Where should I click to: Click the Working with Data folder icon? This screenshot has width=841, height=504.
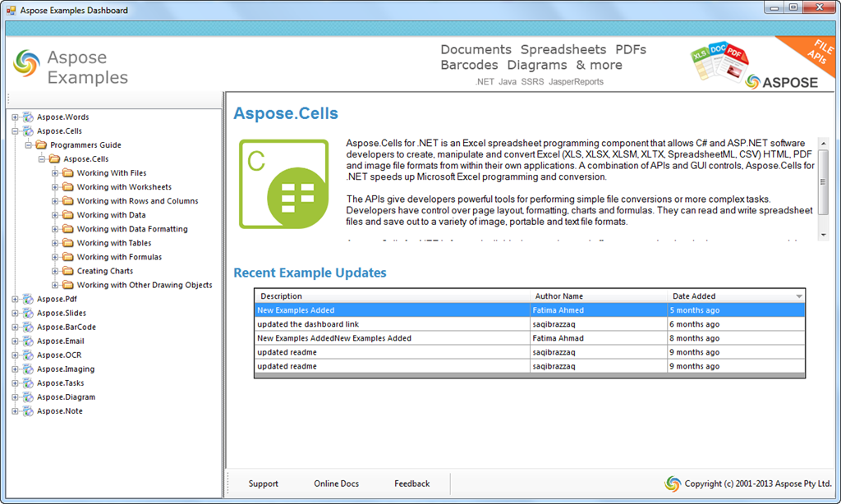[x=67, y=214]
